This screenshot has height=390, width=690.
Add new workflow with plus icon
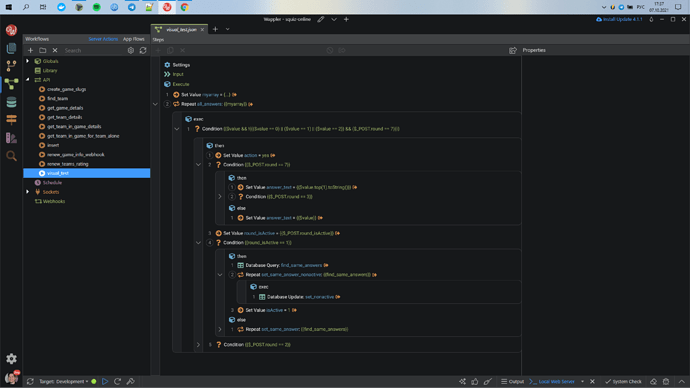pos(30,51)
